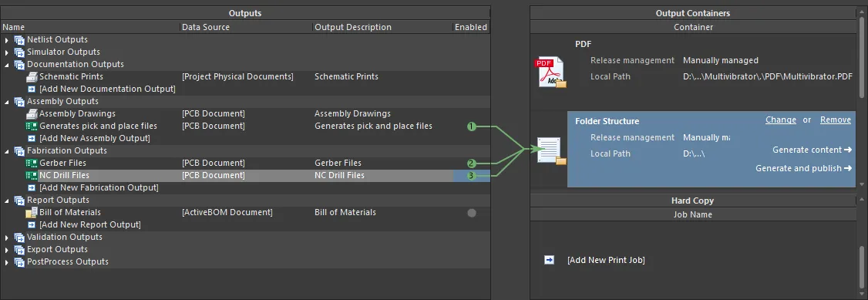The width and height of the screenshot is (868, 300).
Task: Click the Bill of Materials icon
Action: (32, 213)
